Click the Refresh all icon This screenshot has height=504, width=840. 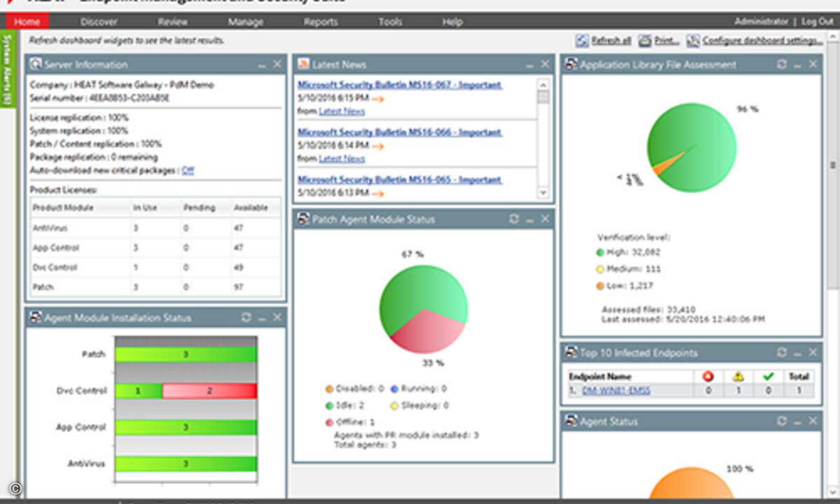point(582,41)
